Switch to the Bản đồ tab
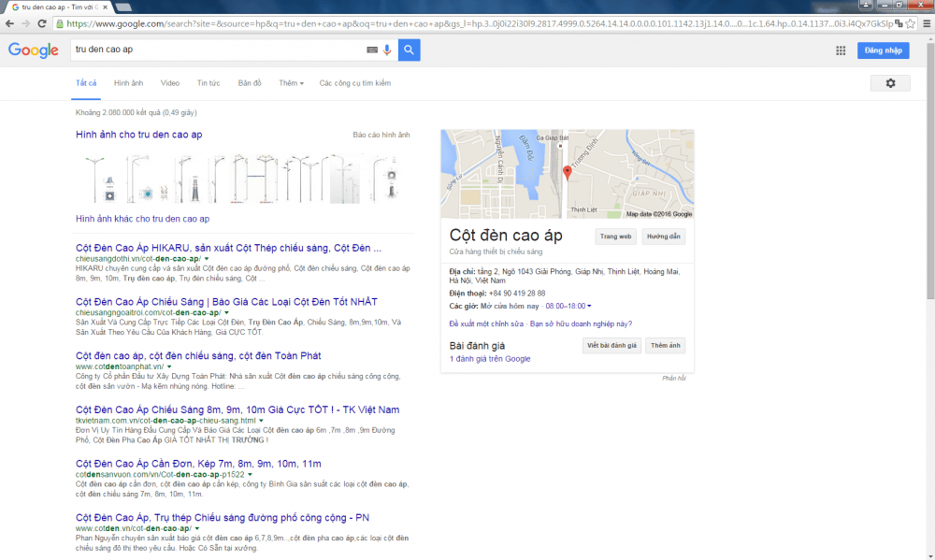This screenshot has height=560, width=935. [x=250, y=83]
